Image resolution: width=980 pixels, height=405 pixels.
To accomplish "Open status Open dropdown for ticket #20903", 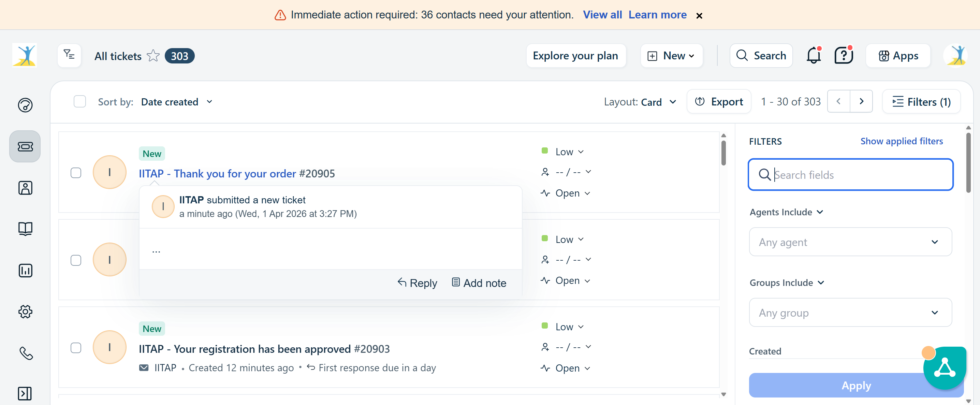I will (565, 368).
